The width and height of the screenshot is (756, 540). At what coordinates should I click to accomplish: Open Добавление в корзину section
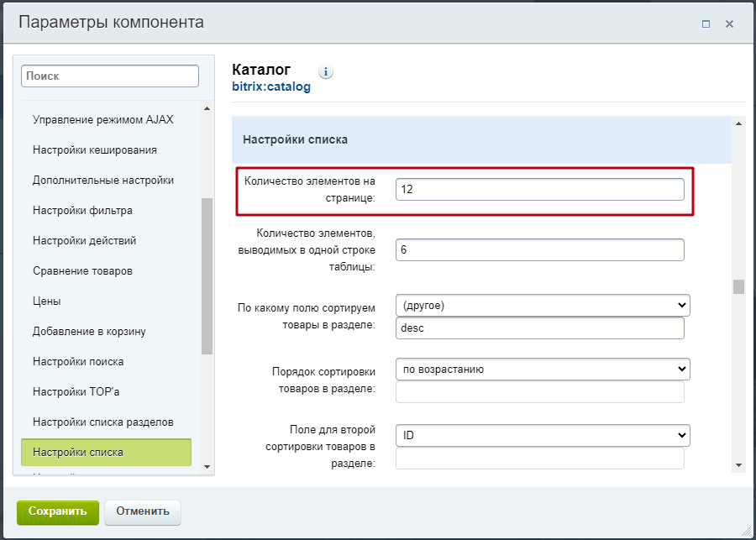coord(89,332)
